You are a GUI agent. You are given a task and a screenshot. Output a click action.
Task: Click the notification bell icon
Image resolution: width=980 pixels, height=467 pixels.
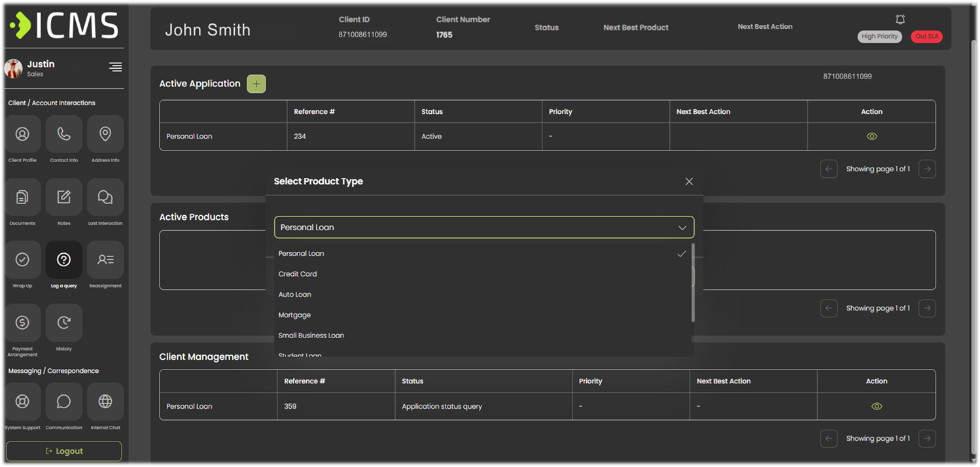point(900,20)
